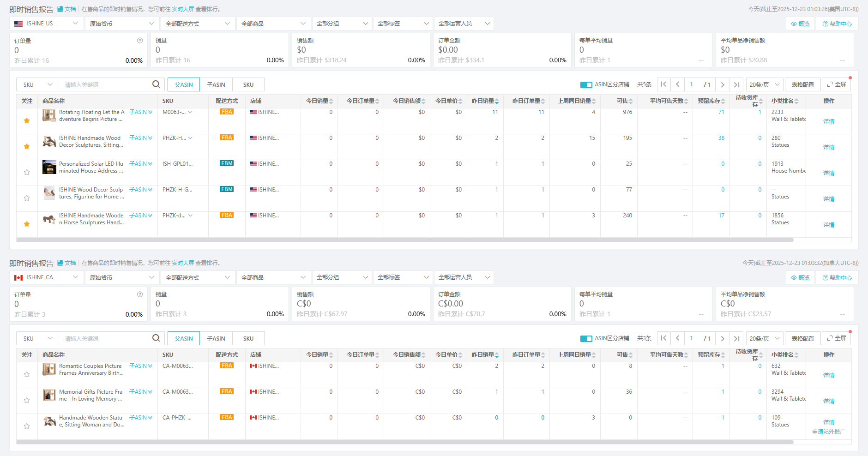Viewport: 868px width, 456px height.
Task: Open 表格配置 for the US table
Action: [x=803, y=84]
